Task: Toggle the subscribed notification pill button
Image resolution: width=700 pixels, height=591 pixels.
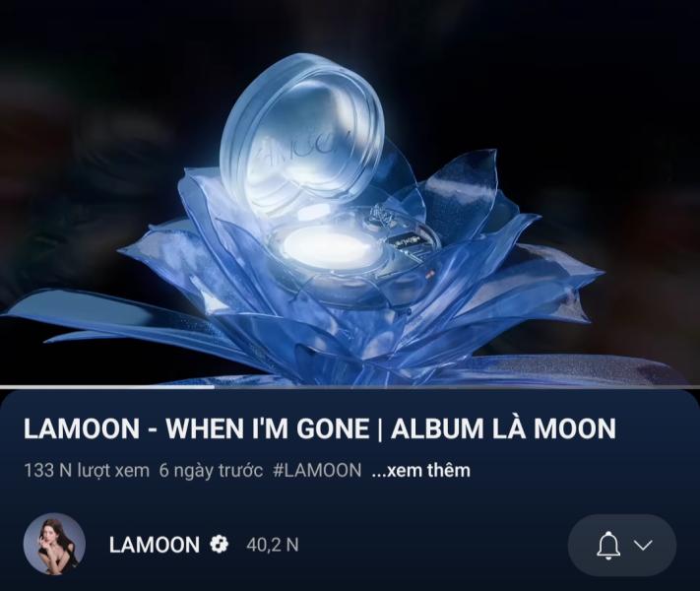Action: [x=622, y=545]
